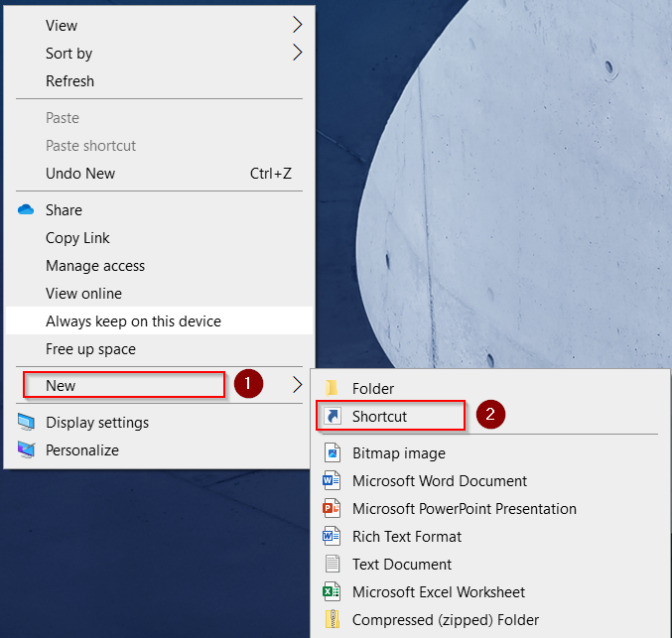The height and width of the screenshot is (638, 672).
Task: Open Display settings from the context menu
Action: pyautogui.click(x=160, y=422)
